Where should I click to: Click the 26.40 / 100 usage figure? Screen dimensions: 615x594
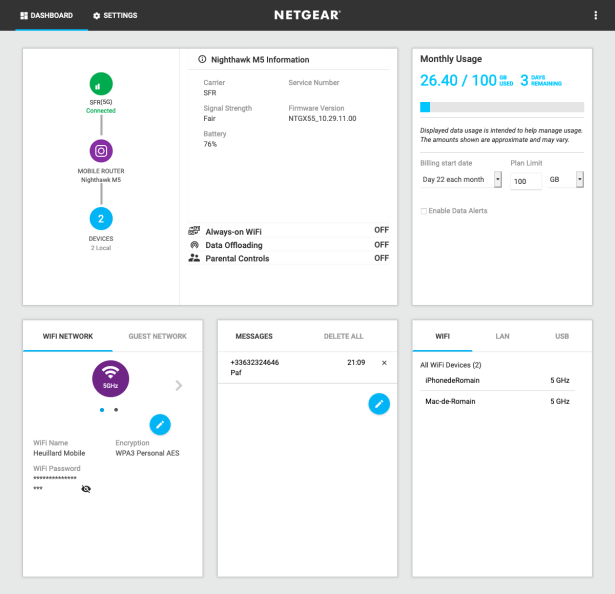tap(458, 80)
